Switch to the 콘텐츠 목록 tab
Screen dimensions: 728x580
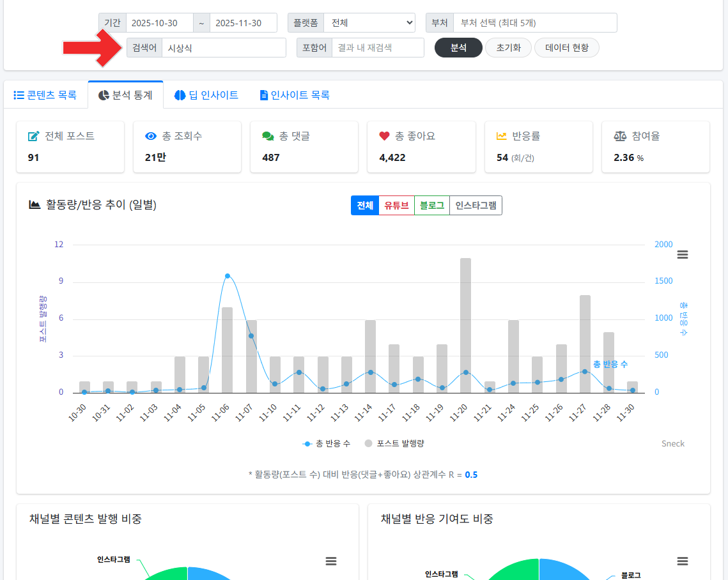(x=46, y=94)
